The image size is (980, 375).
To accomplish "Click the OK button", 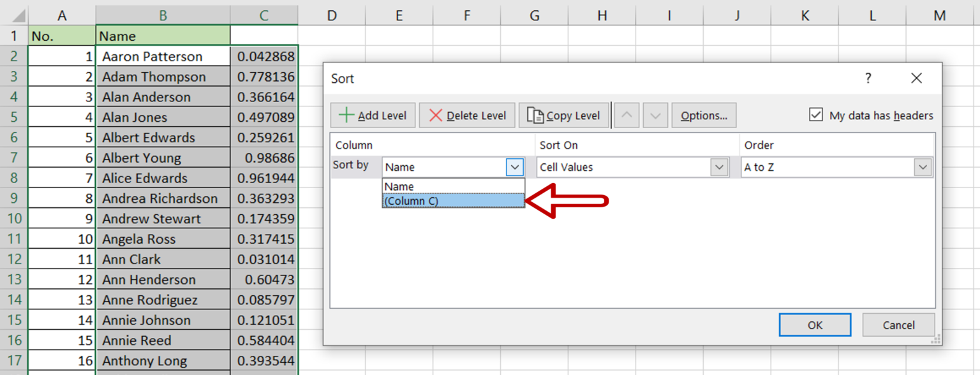I will point(815,325).
